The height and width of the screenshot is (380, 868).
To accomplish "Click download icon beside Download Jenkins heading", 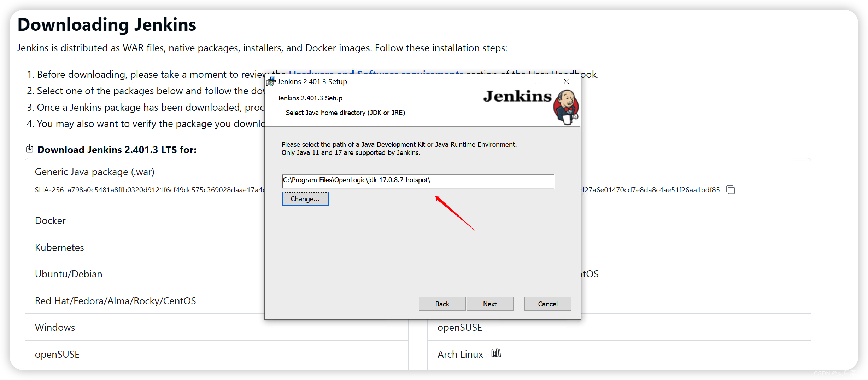I will 30,149.
